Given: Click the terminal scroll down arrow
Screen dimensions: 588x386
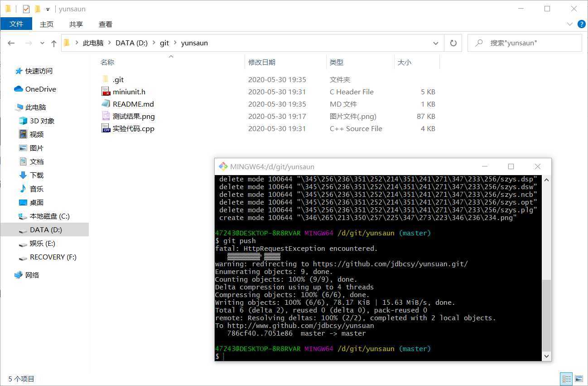Looking at the screenshot, I should point(546,357).
